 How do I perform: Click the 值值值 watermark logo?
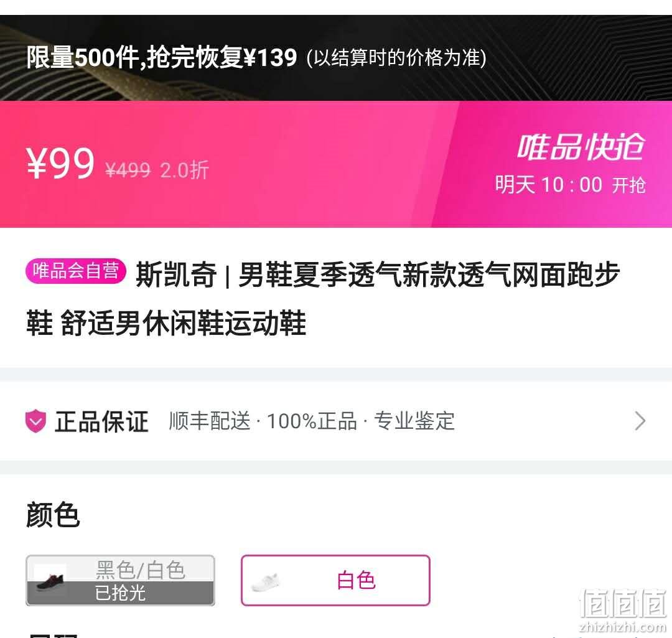coord(623,610)
